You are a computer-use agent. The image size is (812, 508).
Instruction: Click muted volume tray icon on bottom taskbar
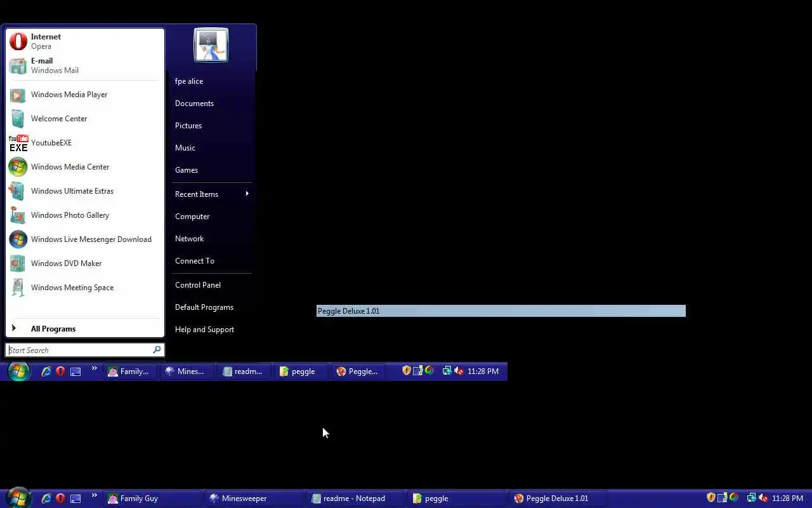[x=763, y=498]
